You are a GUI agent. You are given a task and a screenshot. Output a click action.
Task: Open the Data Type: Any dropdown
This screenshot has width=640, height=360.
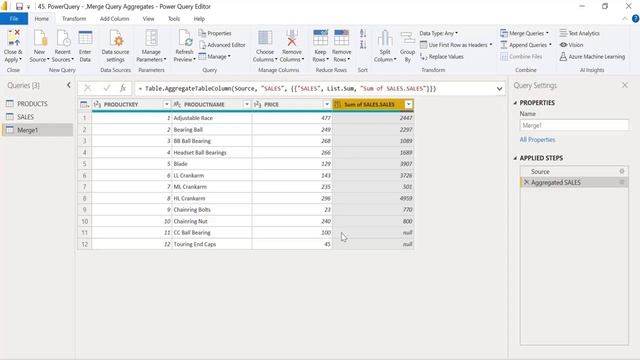[x=438, y=33]
